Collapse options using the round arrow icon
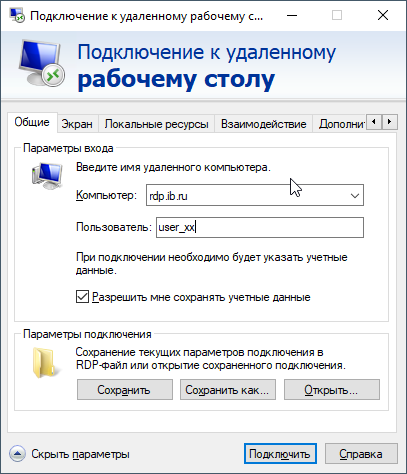This screenshot has height=474, width=407. click(x=17, y=454)
